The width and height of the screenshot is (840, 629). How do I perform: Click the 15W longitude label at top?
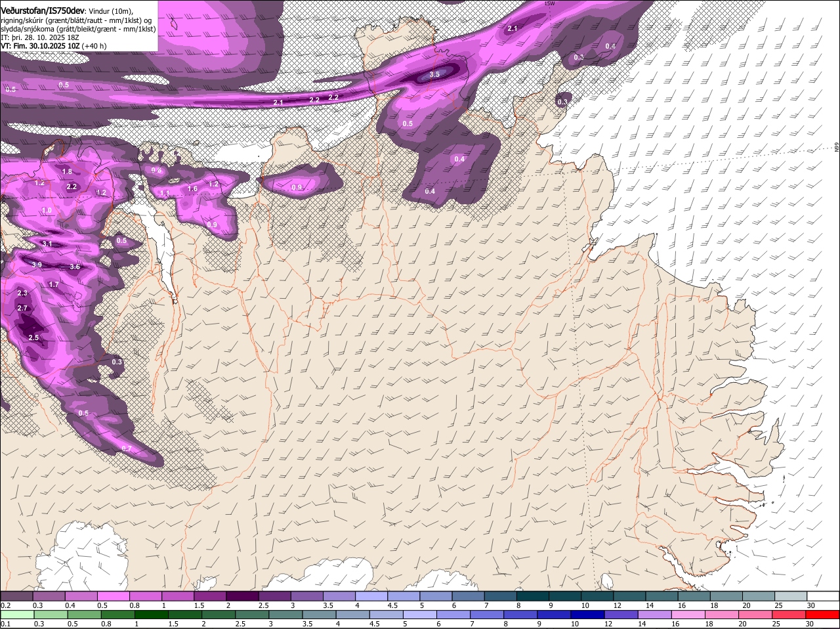pyautogui.click(x=549, y=3)
